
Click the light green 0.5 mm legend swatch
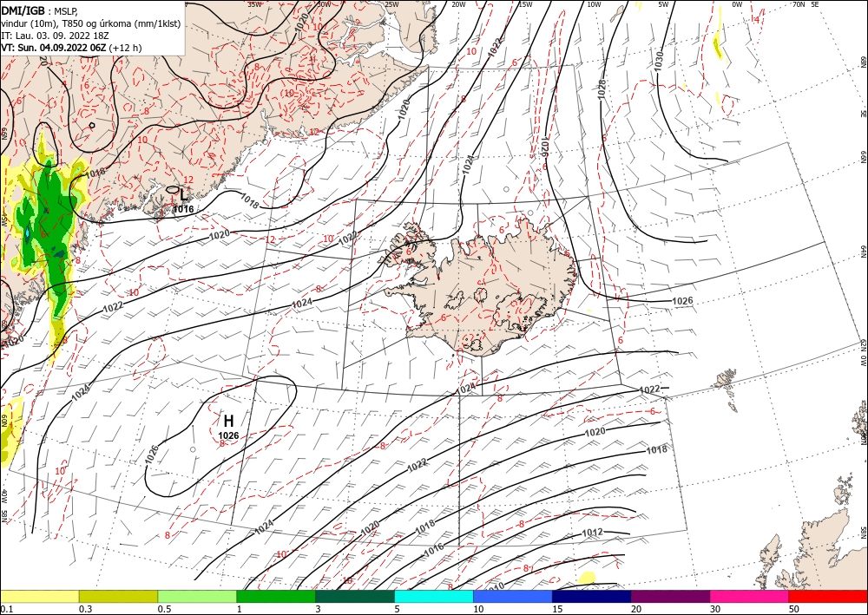tap(197, 596)
